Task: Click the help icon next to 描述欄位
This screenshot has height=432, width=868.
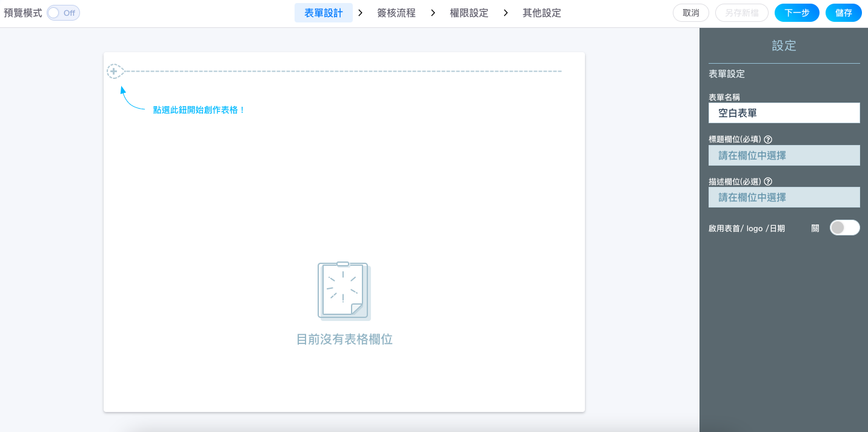Action: coord(768,181)
